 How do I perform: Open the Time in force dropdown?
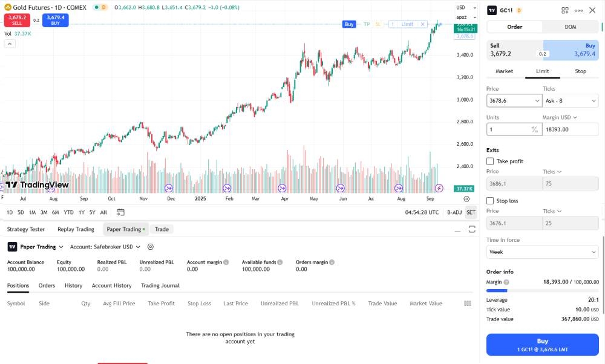pyautogui.click(x=542, y=252)
